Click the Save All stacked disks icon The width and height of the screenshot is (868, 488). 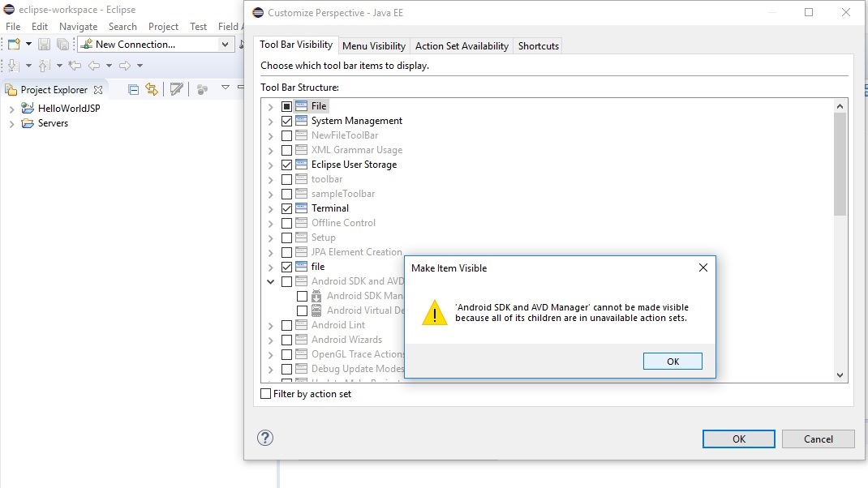point(63,45)
